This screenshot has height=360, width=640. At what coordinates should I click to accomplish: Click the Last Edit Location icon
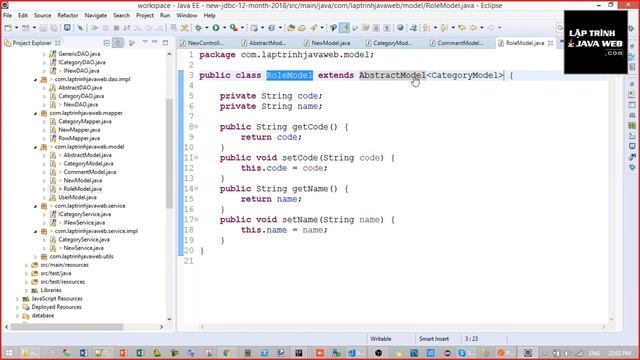[x=462, y=28]
